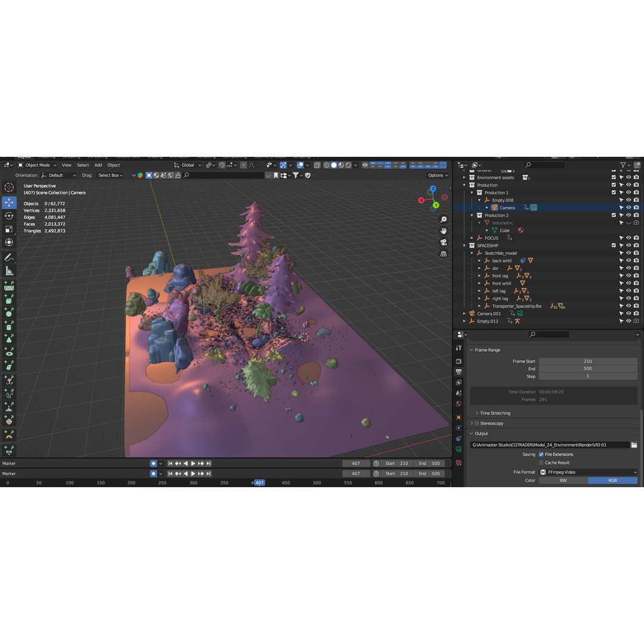Open the View menu in viewport header

(67, 165)
